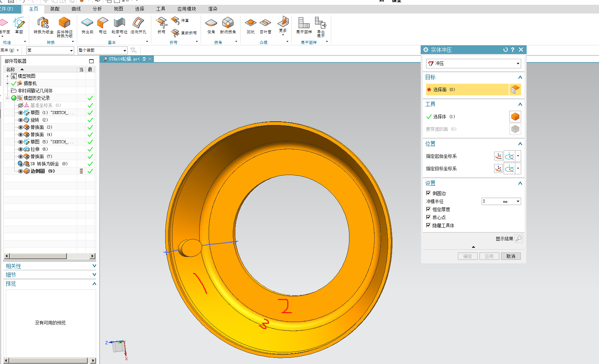Click the 要穿透的面 pierce face icon

515,129
